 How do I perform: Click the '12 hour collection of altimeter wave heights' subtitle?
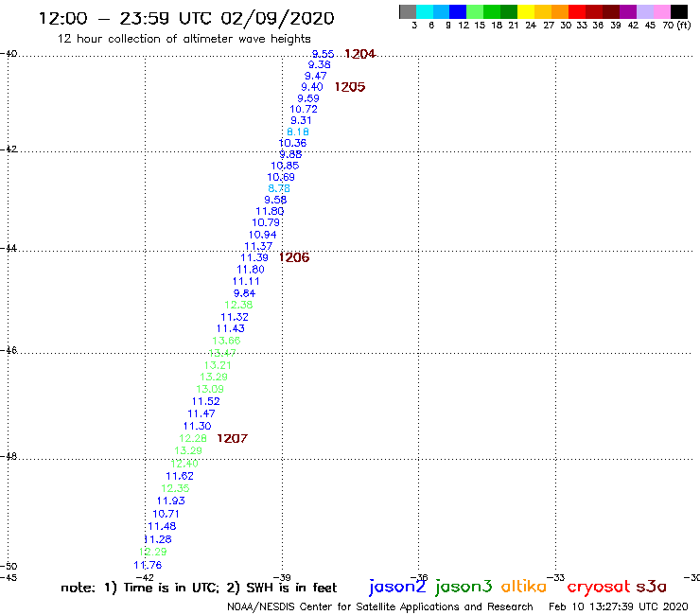(x=184, y=39)
